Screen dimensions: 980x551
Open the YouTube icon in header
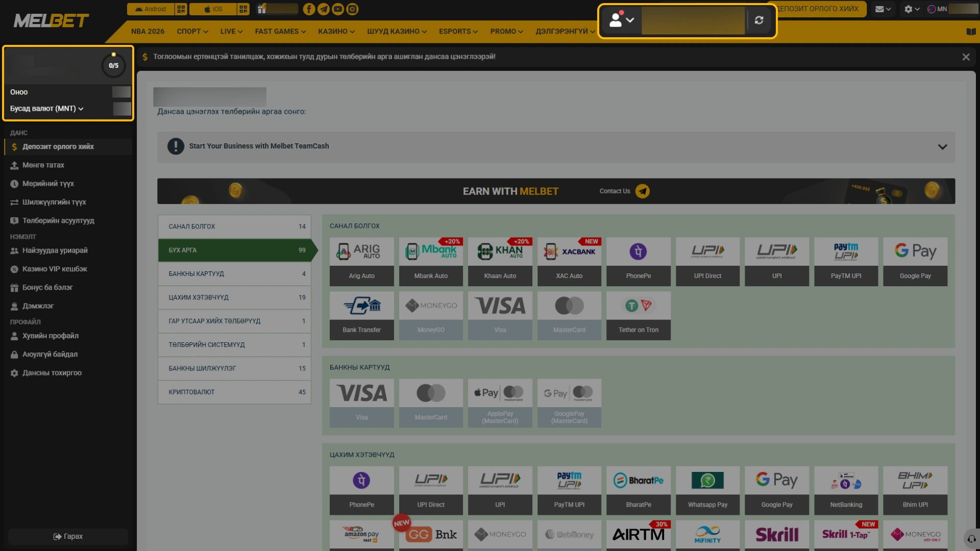[338, 9]
